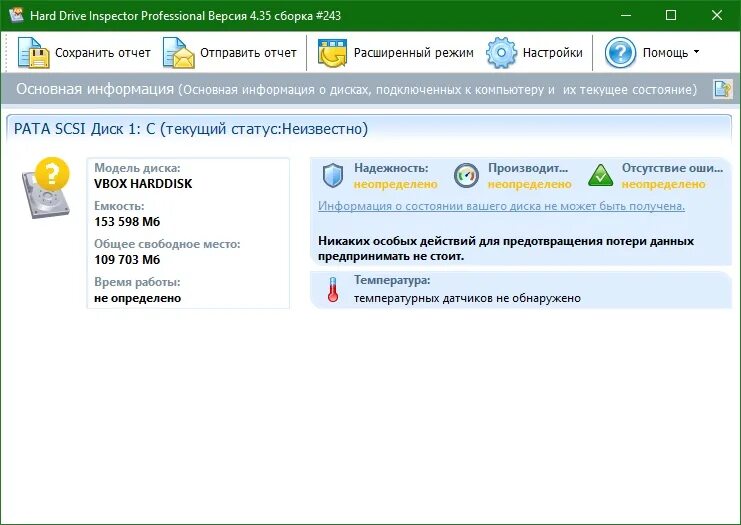Click the temperature thermometer icon
This screenshot has width=741, height=525.
[333, 290]
